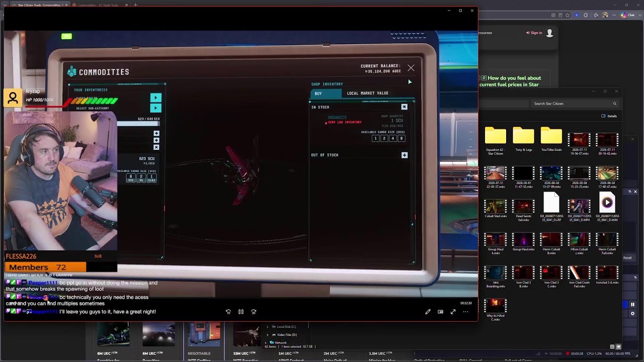Rewind the video 10 seconds
Image resolution: width=644 pixels, height=362 pixels.
point(228,312)
